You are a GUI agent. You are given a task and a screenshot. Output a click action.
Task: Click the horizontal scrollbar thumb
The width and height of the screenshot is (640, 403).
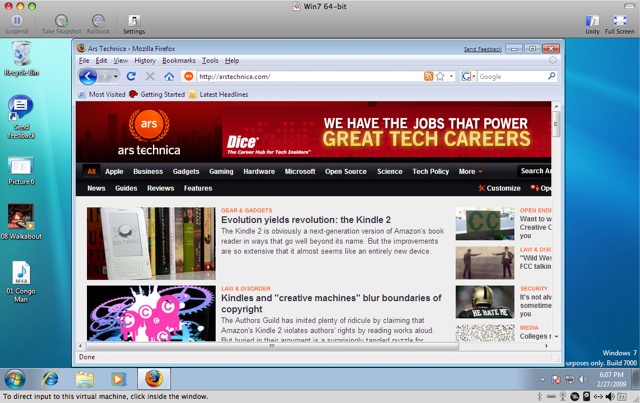pyautogui.click(x=272, y=346)
